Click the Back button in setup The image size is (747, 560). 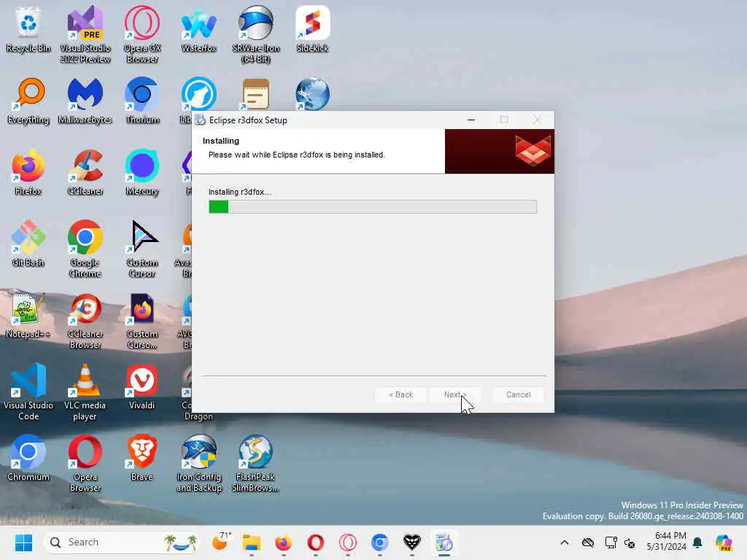pyautogui.click(x=400, y=394)
